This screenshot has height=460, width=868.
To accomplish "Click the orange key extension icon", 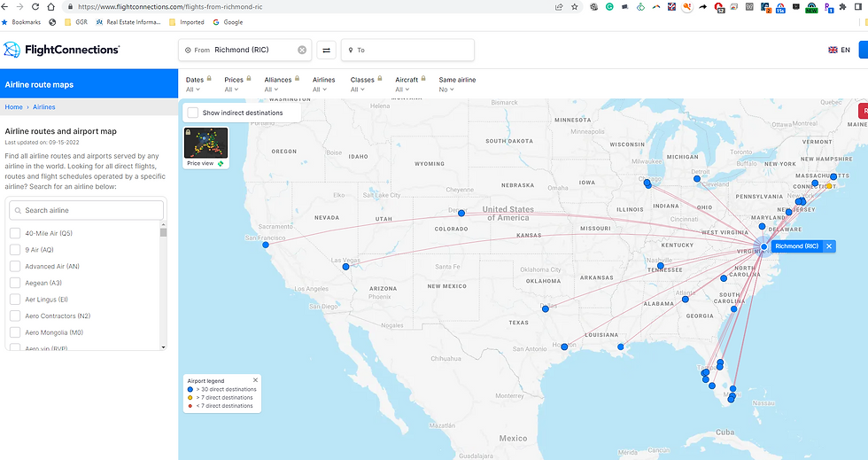I will pos(687,7).
